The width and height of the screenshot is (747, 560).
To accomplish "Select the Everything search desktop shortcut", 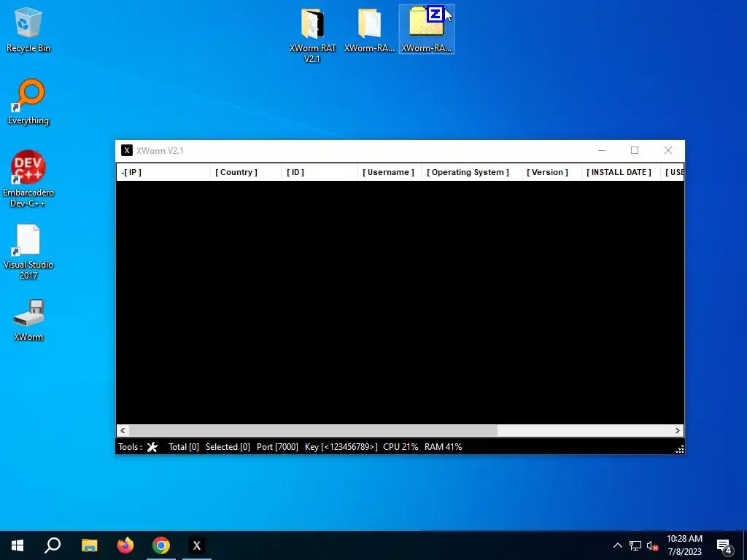I will (x=28, y=102).
